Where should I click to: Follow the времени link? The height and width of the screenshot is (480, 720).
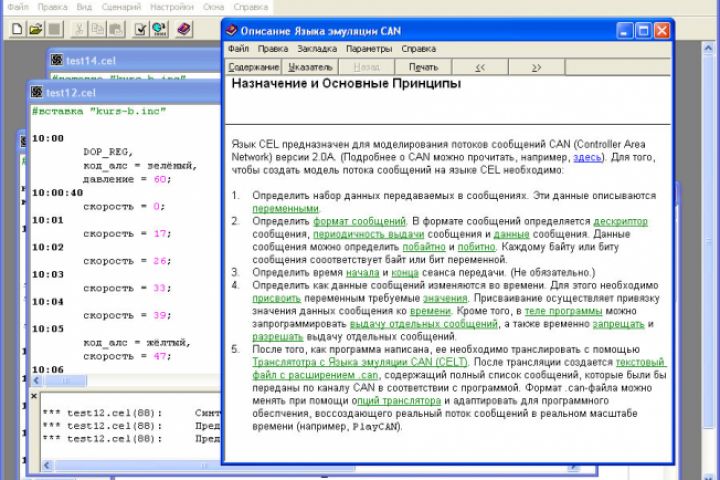pyautogui.click(x=430, y=311)
